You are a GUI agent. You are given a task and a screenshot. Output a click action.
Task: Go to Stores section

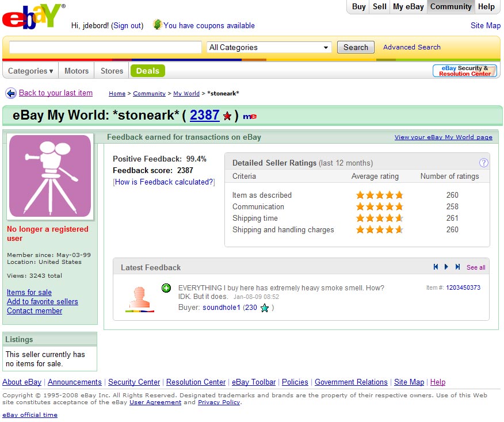[x=112, y=71]
